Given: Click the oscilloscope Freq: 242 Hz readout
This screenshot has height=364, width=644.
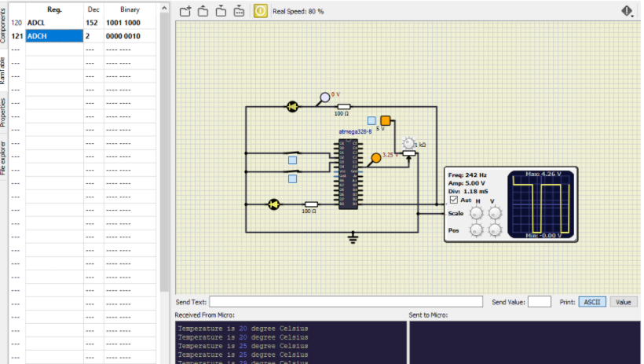Looking at the screenshot, I should point(467,175).
